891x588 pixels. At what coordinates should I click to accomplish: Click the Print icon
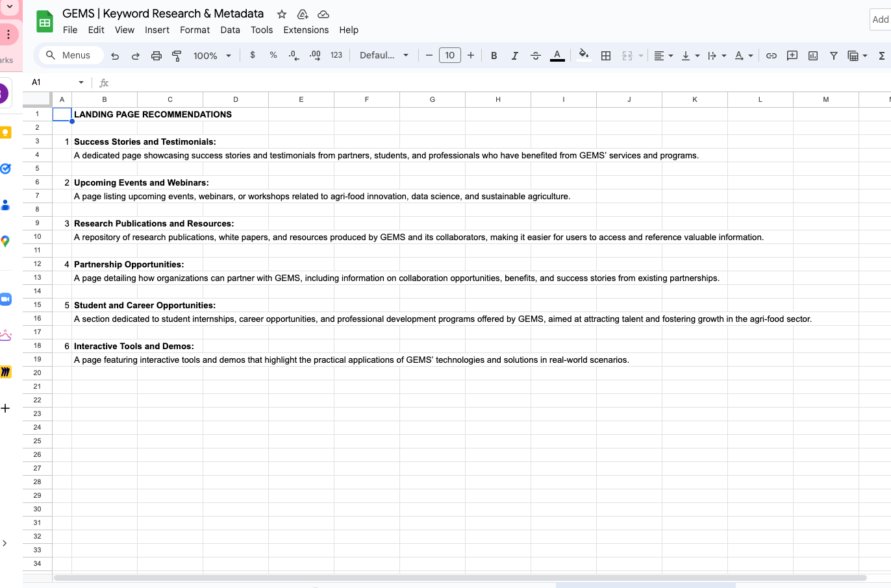click(156, 56)
